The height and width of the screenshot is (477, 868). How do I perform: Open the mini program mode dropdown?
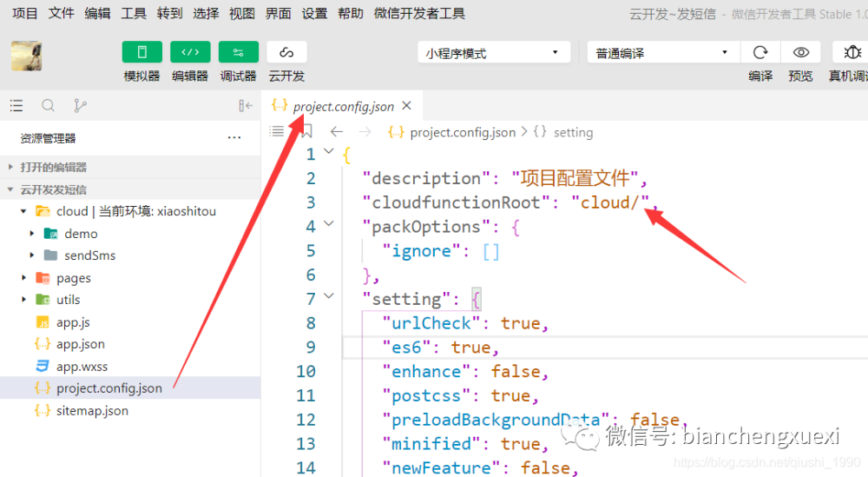(493, 53)
